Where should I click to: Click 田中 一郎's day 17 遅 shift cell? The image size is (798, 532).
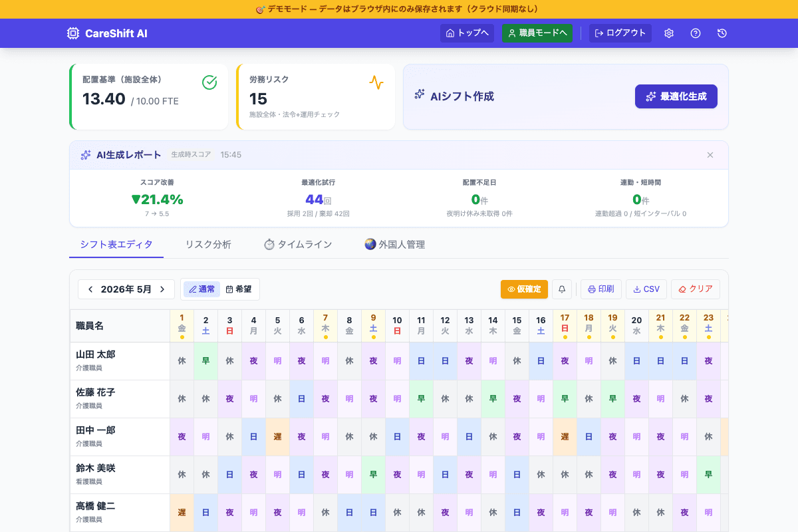coord(565,437)
